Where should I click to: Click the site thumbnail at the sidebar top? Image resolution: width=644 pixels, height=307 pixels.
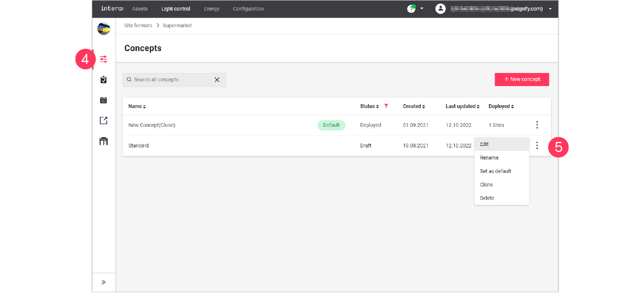point(103,29)
